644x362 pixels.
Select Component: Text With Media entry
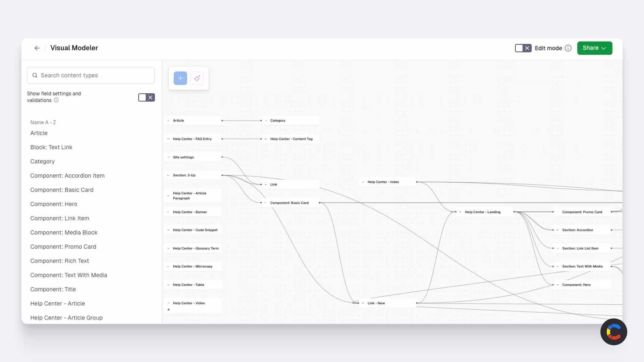[69, 275]
